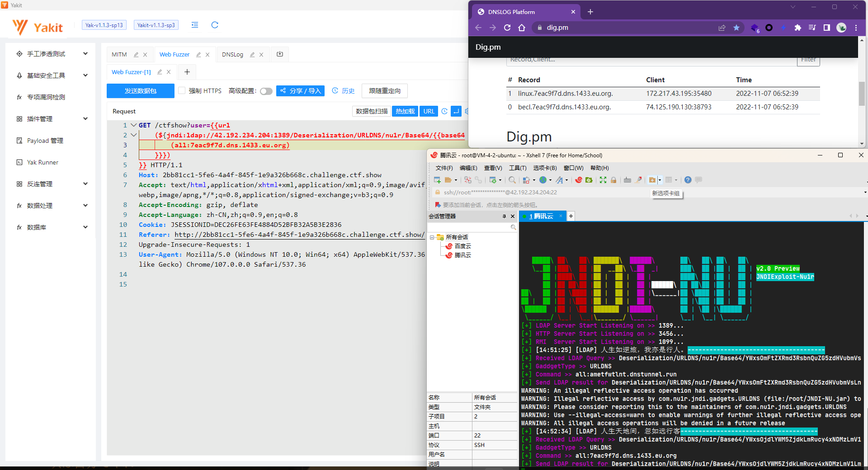Reload the dig.pm page
This screenshot has height=470, width=868.
click(507, 28)
